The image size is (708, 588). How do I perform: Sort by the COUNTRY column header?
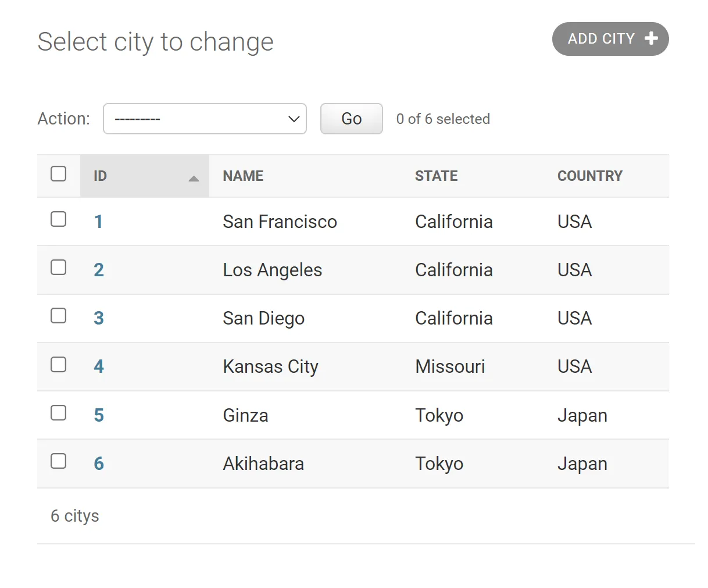[589, 176]
